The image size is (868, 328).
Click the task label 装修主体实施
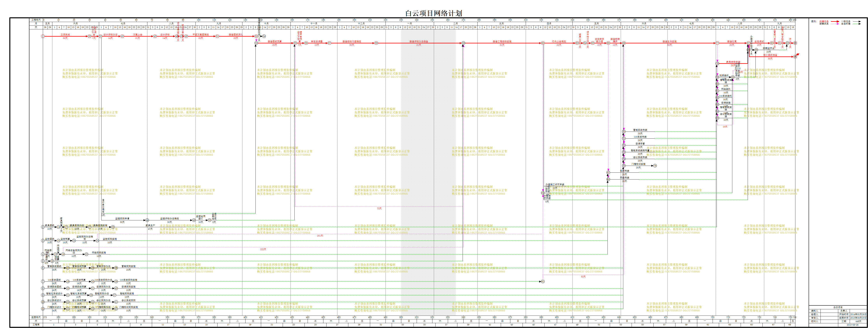click(670, 41)
